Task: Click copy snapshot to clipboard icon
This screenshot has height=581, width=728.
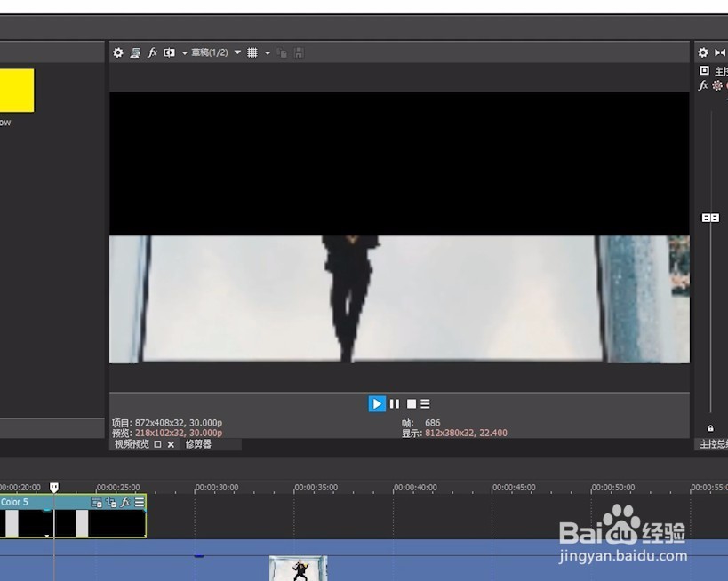Action: (x=282, y=53)
